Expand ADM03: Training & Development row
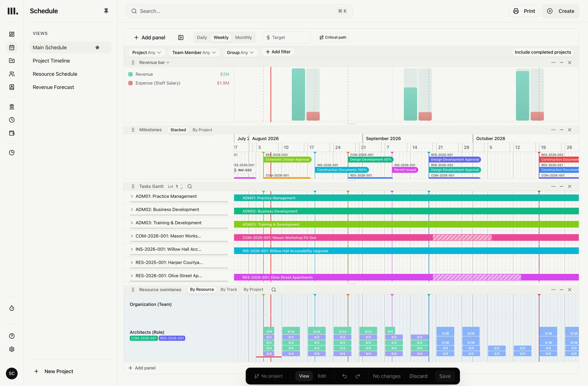 tap(132, 223)
